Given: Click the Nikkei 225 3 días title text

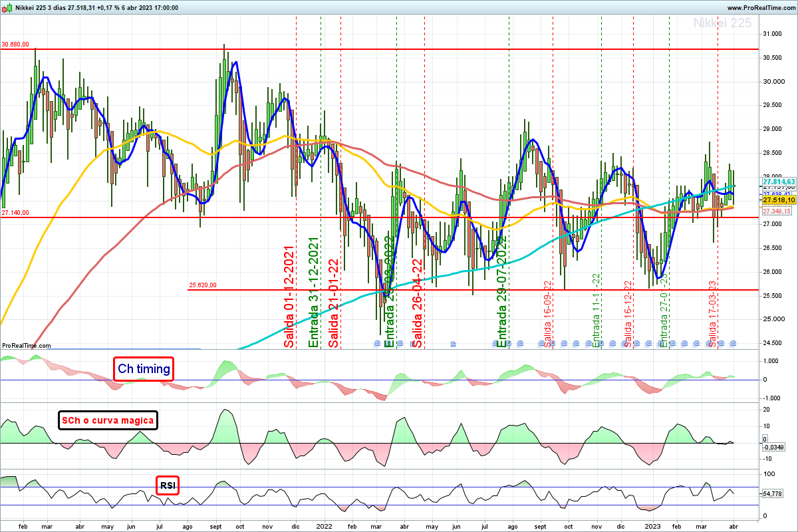Looking at the screenshot, I should point(39,7).
